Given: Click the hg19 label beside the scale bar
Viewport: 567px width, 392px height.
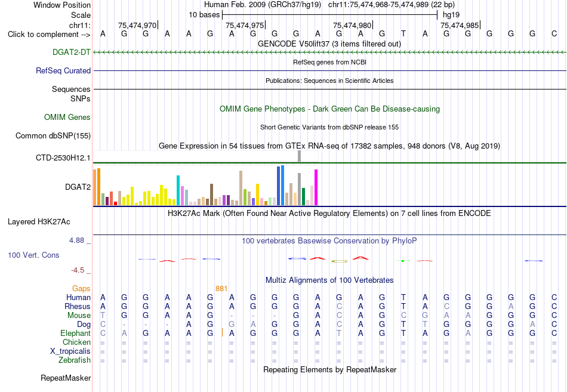Looking at the screenshot, I should pyautogui.click(x=451, y=15).
